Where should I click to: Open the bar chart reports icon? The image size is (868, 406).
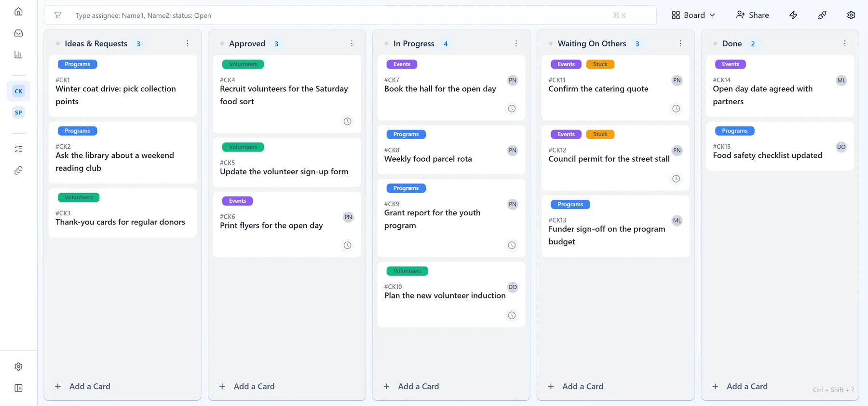click(18, 55)
